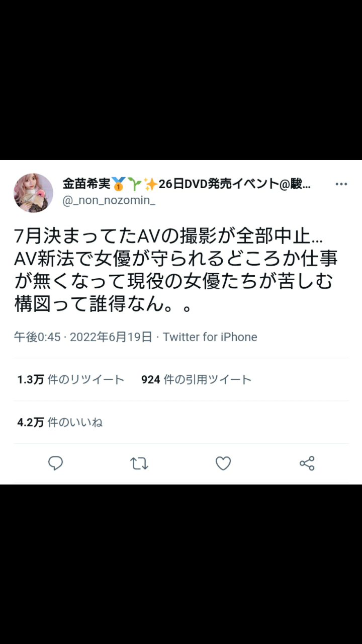The width and height of the screenshot is (362, 644).
Task: Open the 金苗希実 display name profile
Action: click(86, 184)
